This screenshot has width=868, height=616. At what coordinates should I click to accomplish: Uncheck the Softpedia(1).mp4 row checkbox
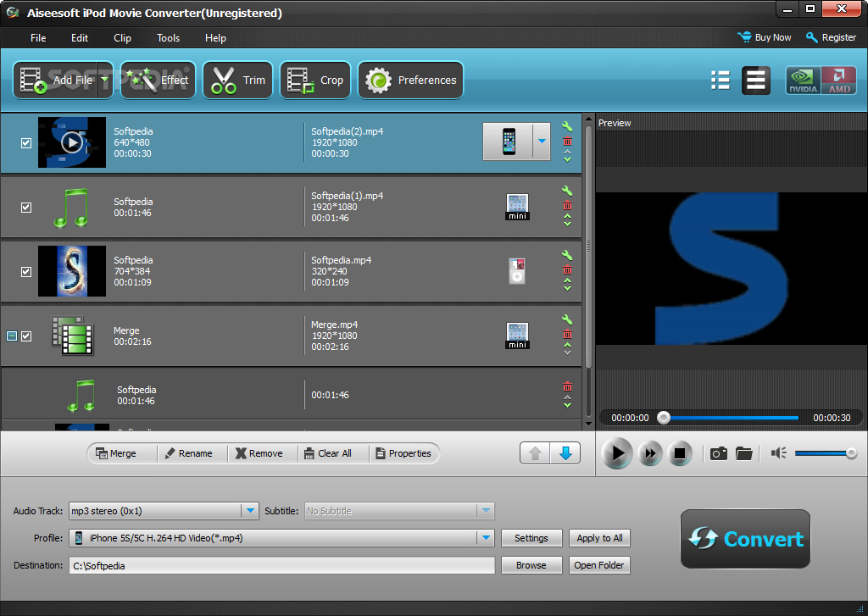click(x=26, y=207)
